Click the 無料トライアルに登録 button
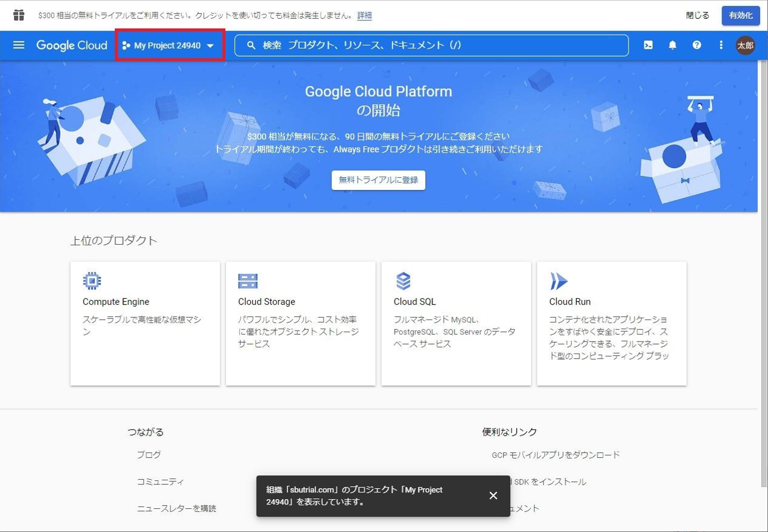 [378, 180]
